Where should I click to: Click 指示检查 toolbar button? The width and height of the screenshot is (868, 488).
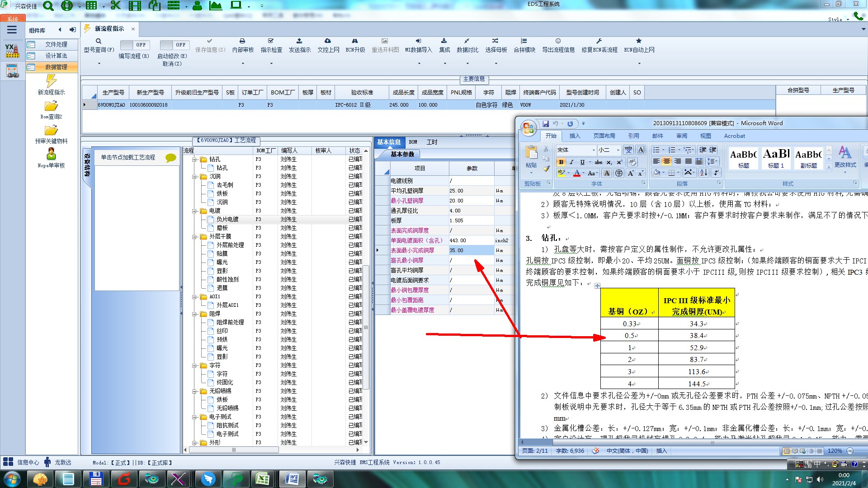271,46
